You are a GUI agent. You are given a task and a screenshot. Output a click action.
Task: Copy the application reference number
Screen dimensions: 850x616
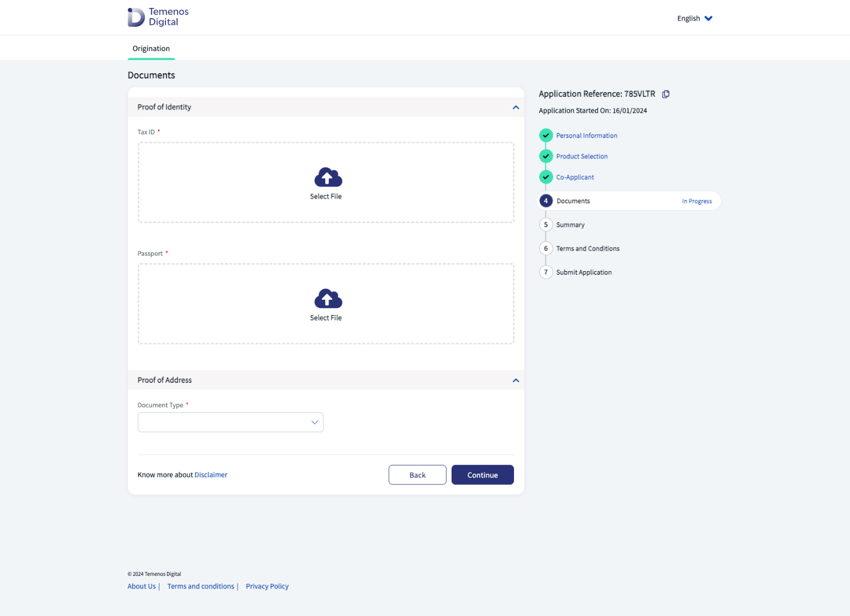pyautogui.click(x=666, y=94)
